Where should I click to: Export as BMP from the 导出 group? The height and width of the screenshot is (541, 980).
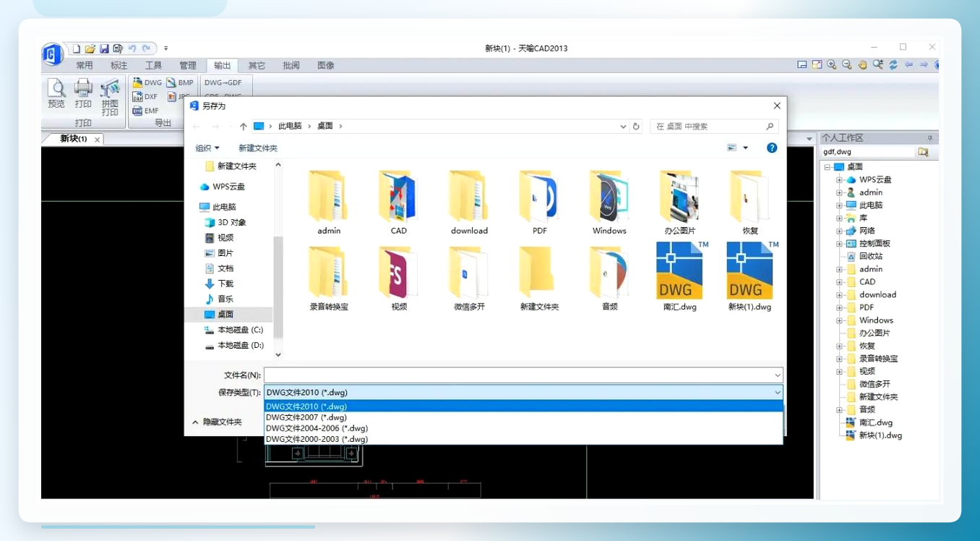coord(180,82)
